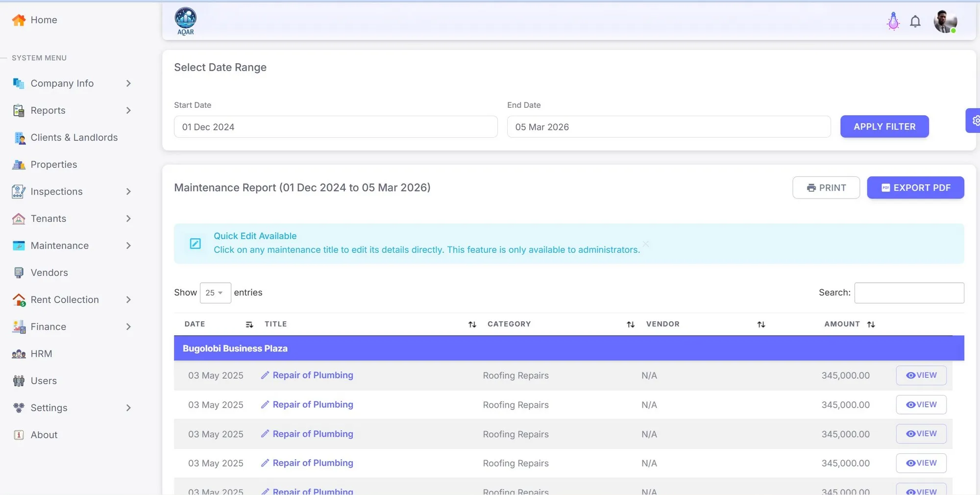Click the Properties buildings icon
This screenshot has width=980, height=495.
19,165
